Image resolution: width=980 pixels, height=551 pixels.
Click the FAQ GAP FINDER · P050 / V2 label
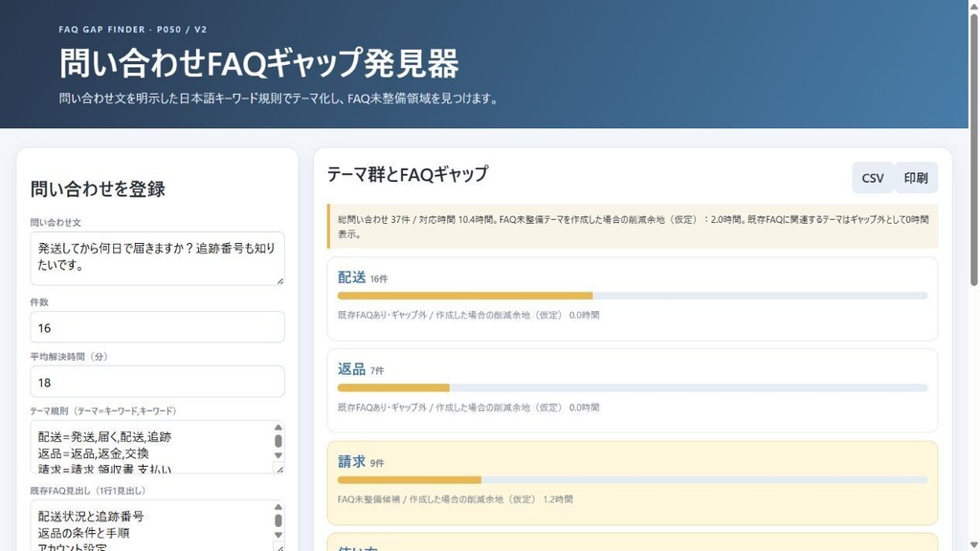tap(132, 30)
